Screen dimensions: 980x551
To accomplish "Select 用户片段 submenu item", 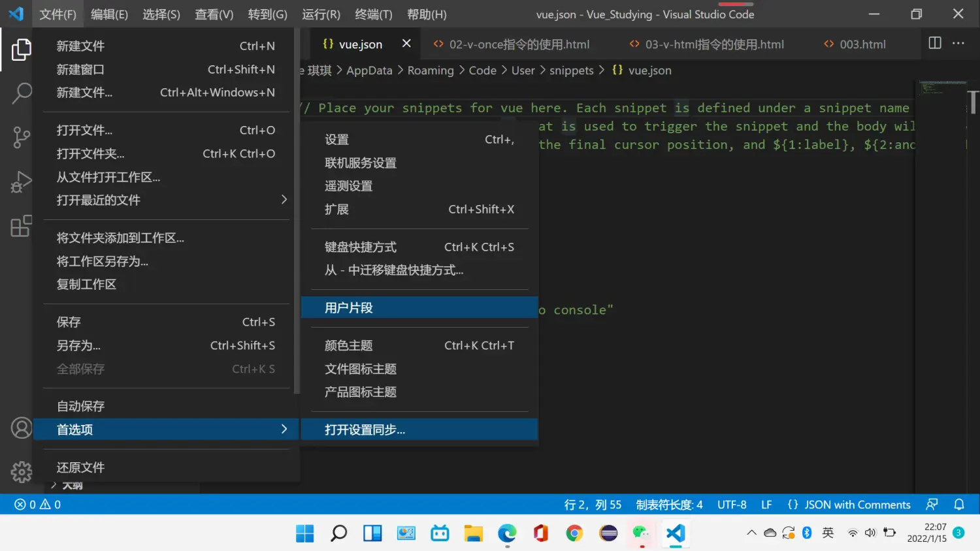I will [x=419, y=307].
